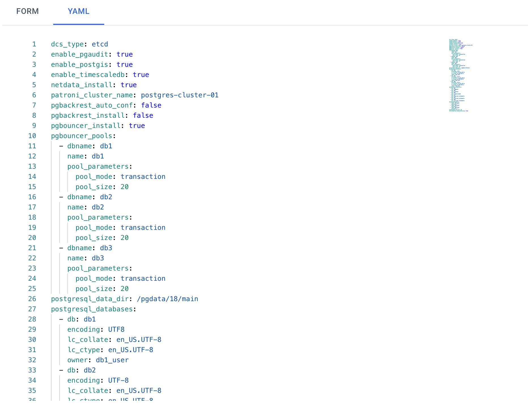Click the transaction value on line 19
The image size is (532, 407).
point(143,228)
